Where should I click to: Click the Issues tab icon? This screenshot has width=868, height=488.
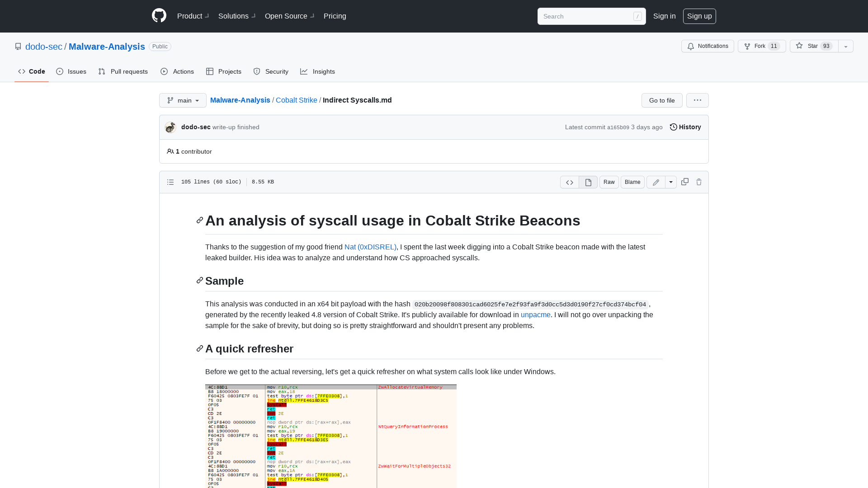60,71
